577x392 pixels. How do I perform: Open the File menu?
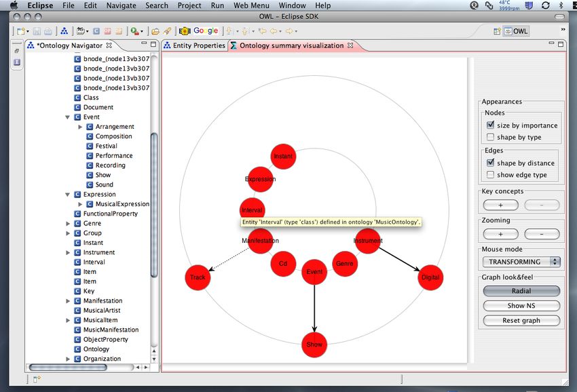(x=69, y=5)
